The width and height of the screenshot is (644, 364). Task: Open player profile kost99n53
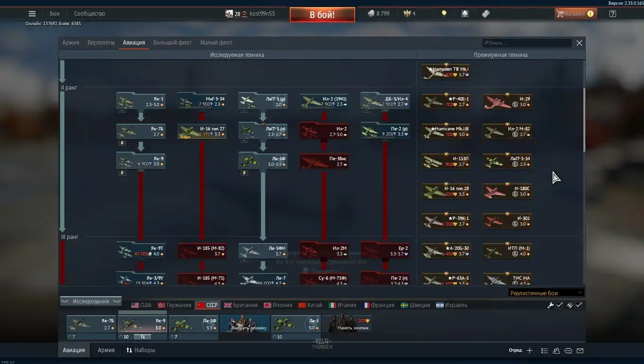click(250, 14)
